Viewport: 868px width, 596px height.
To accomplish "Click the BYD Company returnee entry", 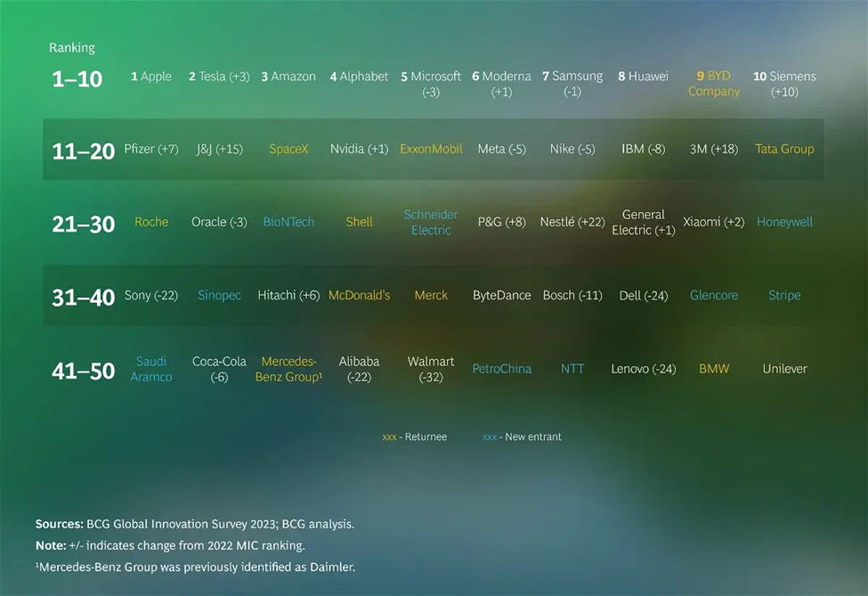I will pos(714,84).
